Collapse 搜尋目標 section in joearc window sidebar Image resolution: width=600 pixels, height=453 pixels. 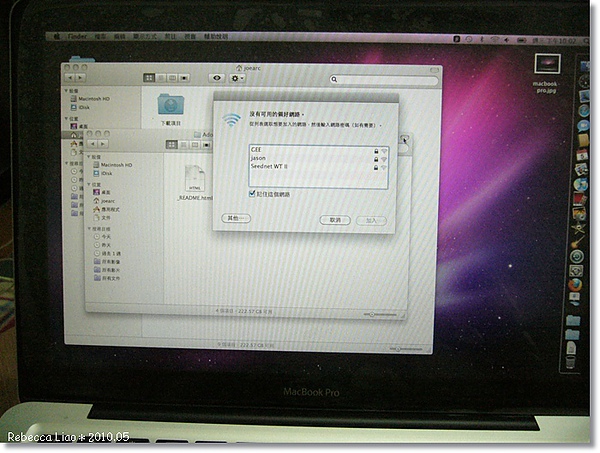point(66,163)
